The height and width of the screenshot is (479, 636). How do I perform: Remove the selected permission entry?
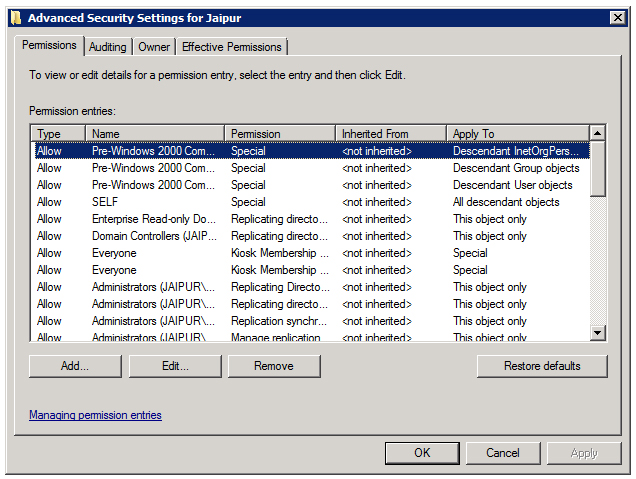tap(273, 366)
